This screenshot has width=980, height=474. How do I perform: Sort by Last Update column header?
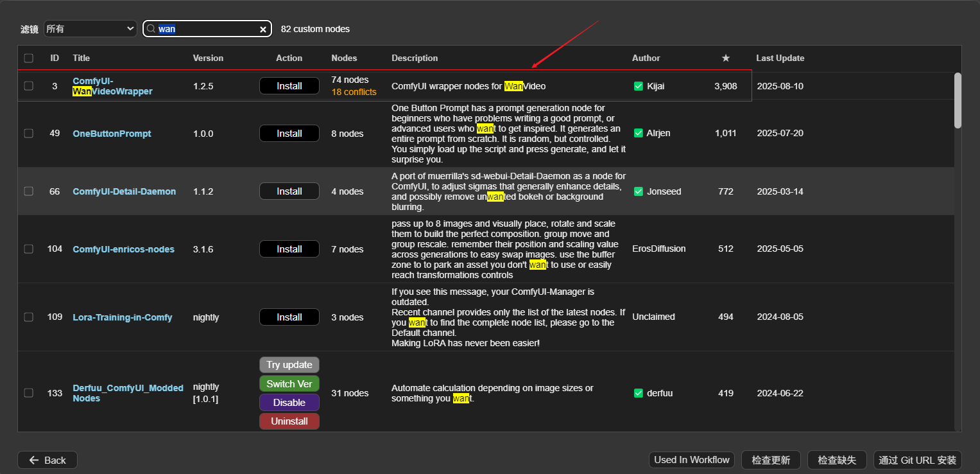780,58
